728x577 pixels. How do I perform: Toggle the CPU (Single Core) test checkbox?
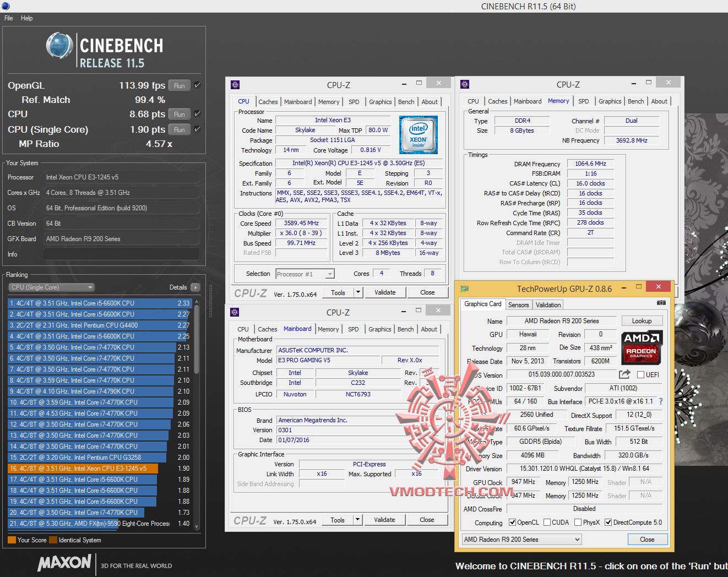[197, 129]
